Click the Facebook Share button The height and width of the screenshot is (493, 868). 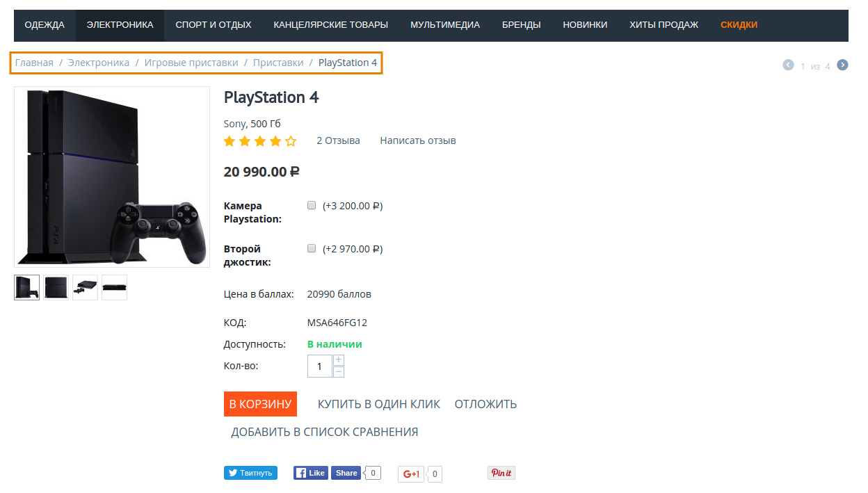pyautogui.click(x=346, y=473)
